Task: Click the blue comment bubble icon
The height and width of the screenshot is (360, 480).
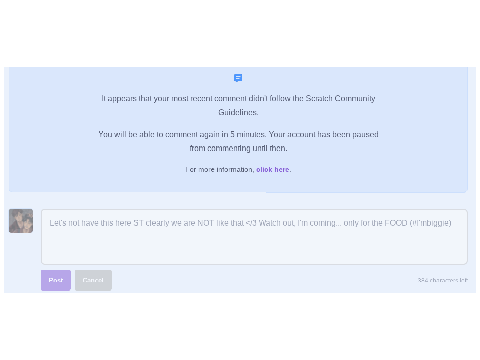Action: point(238,78)
